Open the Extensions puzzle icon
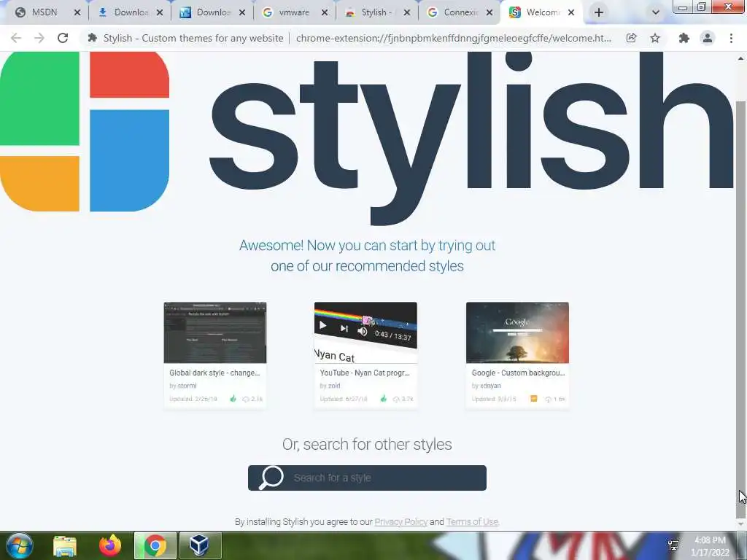Screen dimensions: 747x560 (684, 38)
